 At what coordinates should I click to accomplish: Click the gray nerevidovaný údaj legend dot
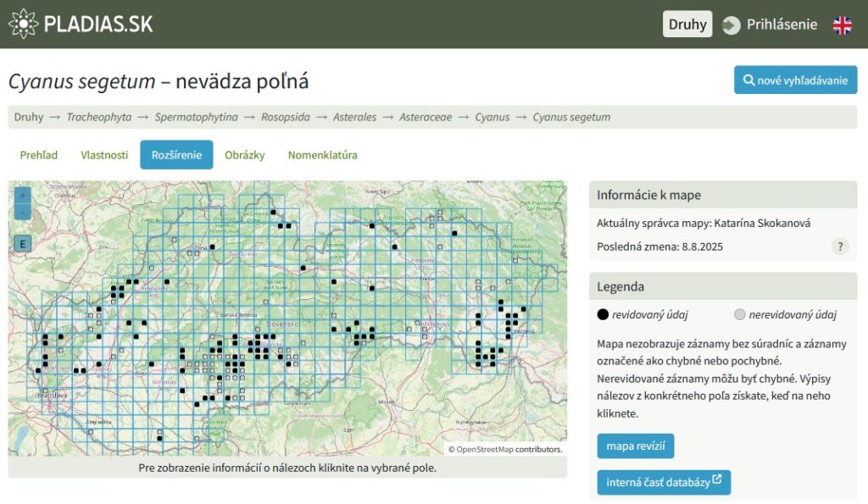coord(739,314)
